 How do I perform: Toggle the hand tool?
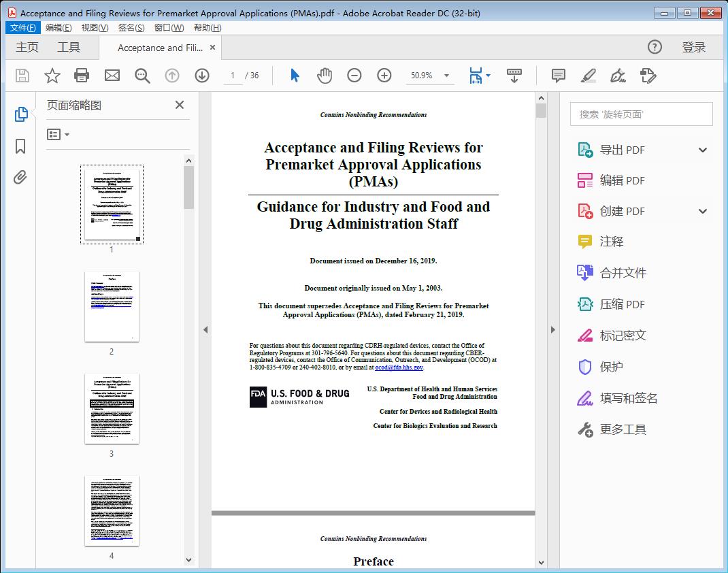pyautogui.click(x=325, y=76)
